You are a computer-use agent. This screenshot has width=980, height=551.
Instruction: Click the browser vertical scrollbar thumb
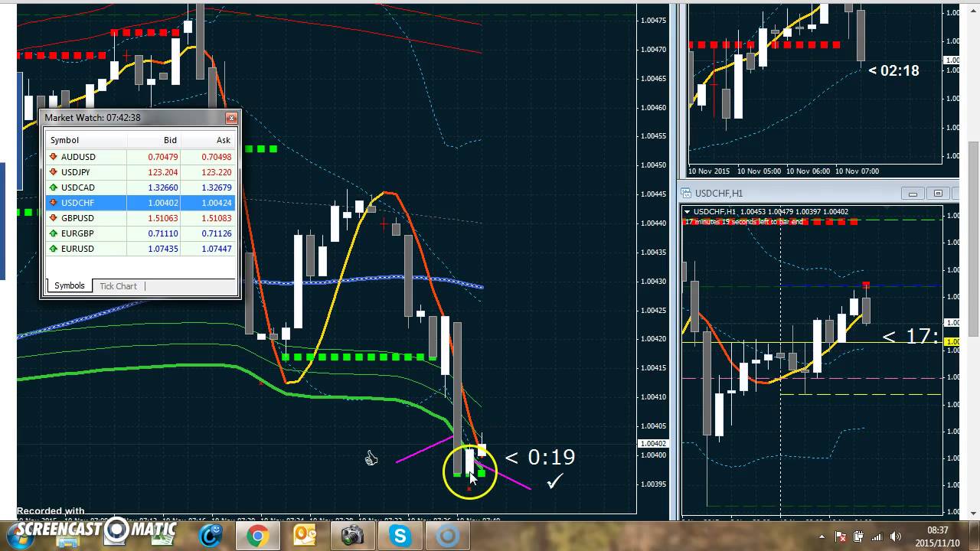[x=972, y=239]
